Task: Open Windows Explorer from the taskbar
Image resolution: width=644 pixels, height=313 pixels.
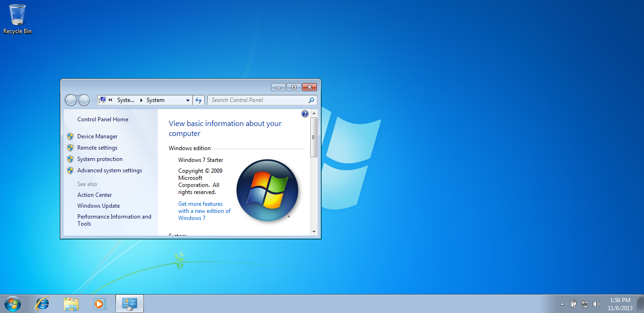Action: pyautogui.click(x=71, y=304)
